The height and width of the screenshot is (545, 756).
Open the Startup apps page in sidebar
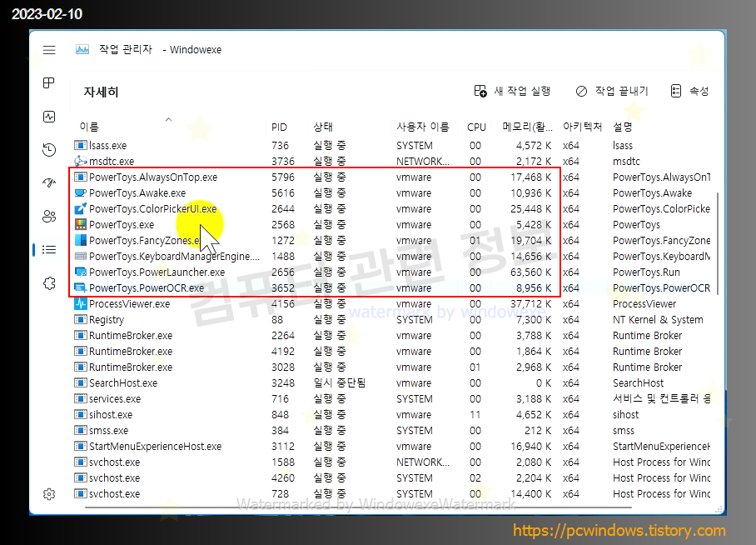(49, 182)
